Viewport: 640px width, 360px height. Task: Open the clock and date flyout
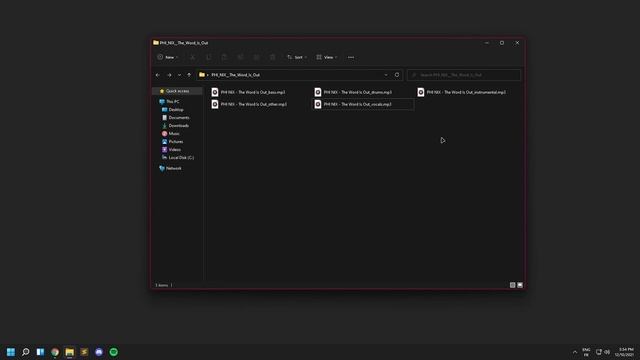[x=624, y=352]
